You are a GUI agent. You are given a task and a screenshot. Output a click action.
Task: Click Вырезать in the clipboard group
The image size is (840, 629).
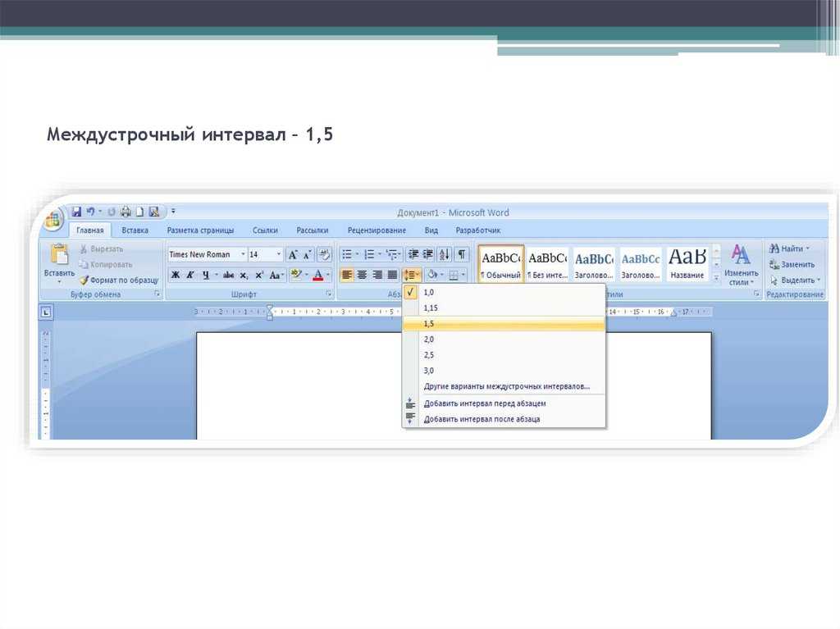(101, 249)
